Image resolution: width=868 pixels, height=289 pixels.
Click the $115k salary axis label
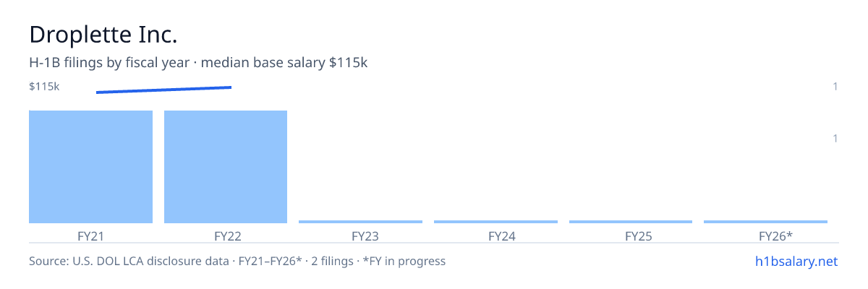44,87
